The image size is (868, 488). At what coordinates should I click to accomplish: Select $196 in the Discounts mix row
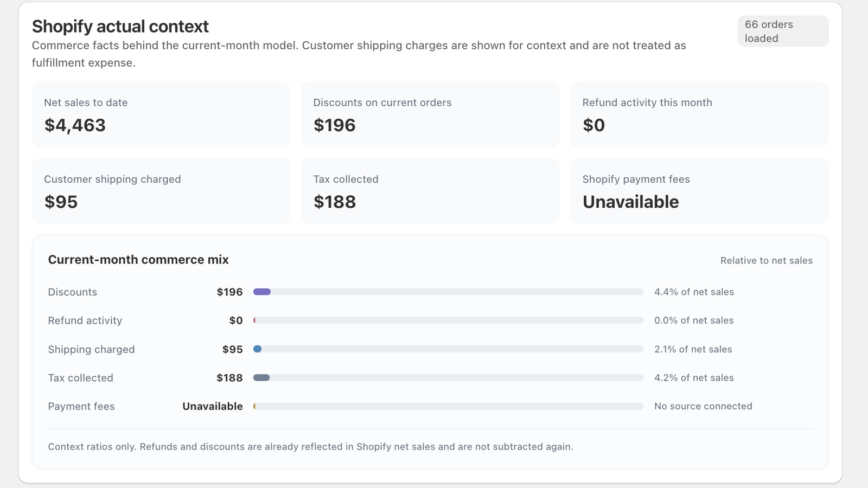pyautogui.click(x=230, y=292)
